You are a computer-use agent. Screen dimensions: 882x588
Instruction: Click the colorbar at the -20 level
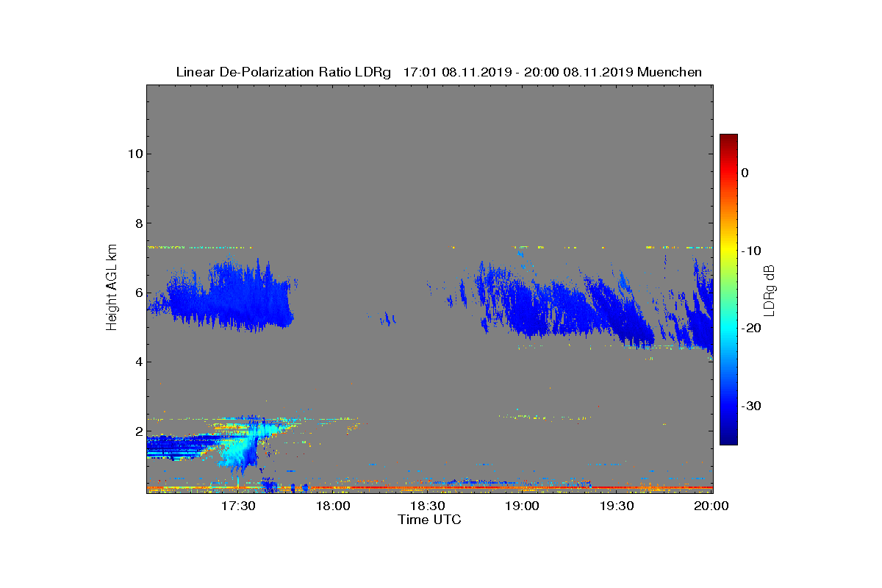click(728, 329)
